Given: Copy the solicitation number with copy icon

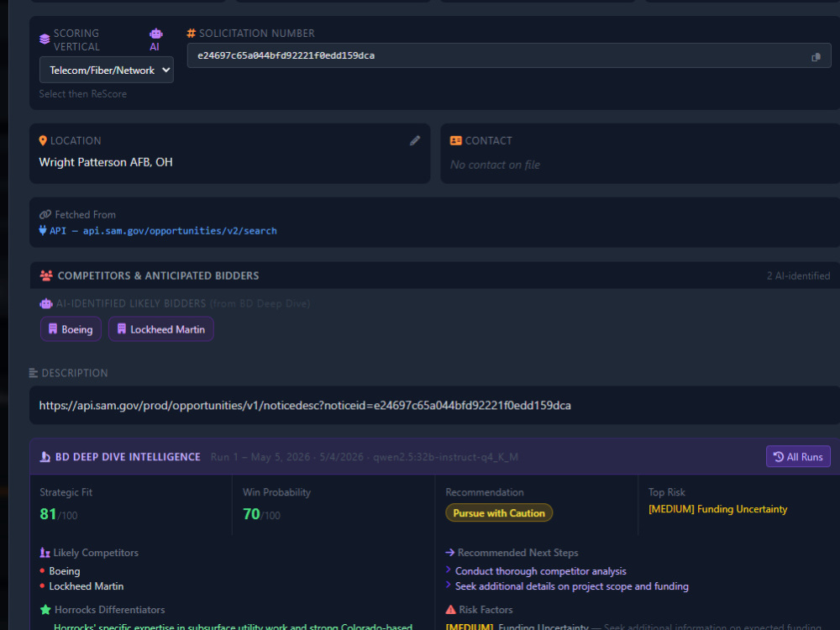Looking at the screenshot, I should click(x=816, y=57).
